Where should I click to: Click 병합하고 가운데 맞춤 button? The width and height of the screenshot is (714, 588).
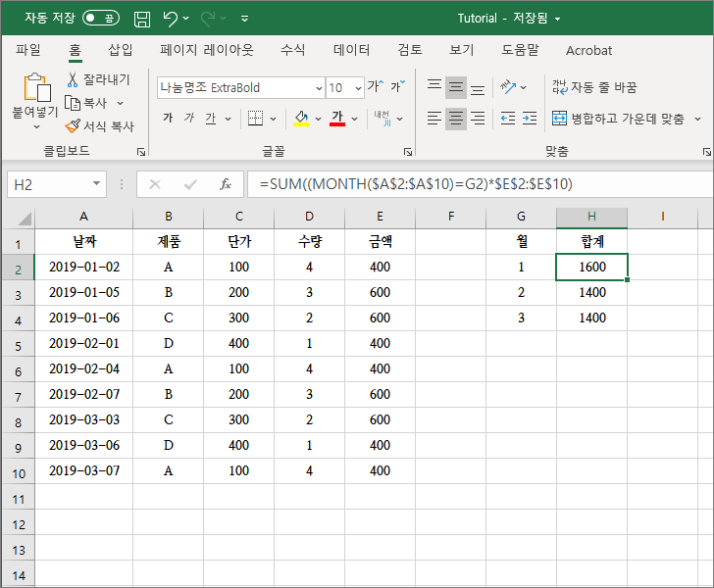[x=618, y=119]
